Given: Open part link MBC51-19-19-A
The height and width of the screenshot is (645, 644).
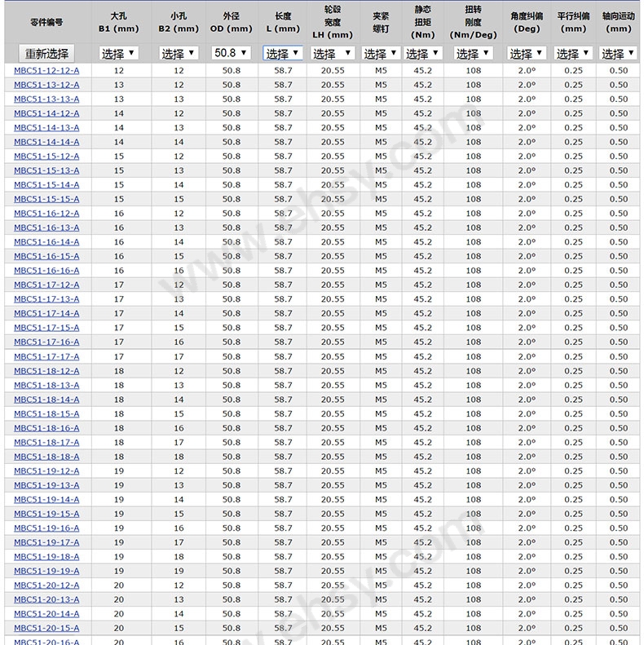Looking at the screenshot, I should pyautogui.click(x=46, y=571).
